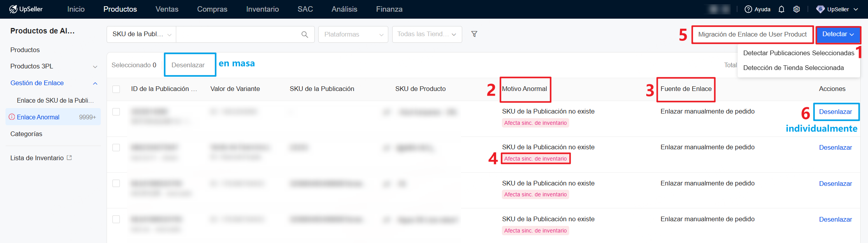Click Migración de Enlace de User Product
This screenshot has width=868, height=243.
752,34
